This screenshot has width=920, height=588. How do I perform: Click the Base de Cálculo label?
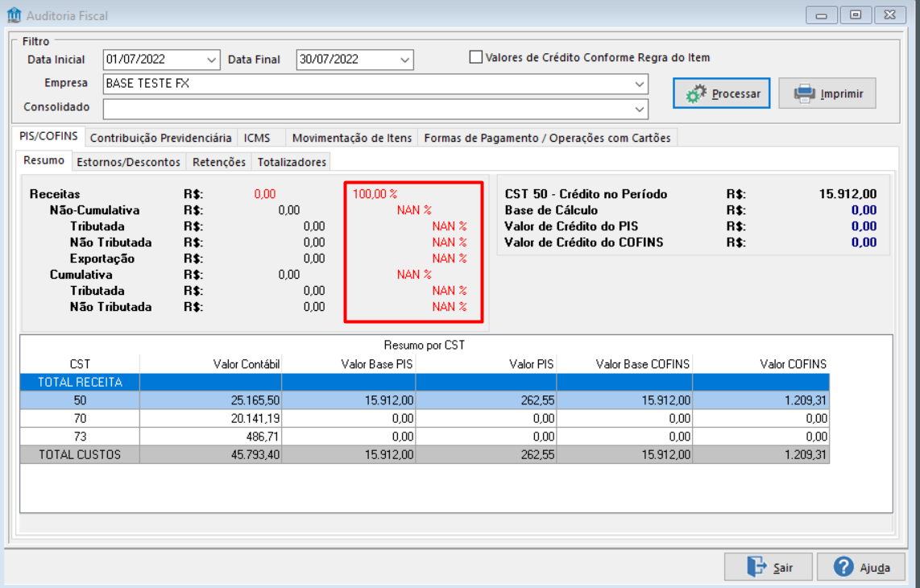(551, 210)
